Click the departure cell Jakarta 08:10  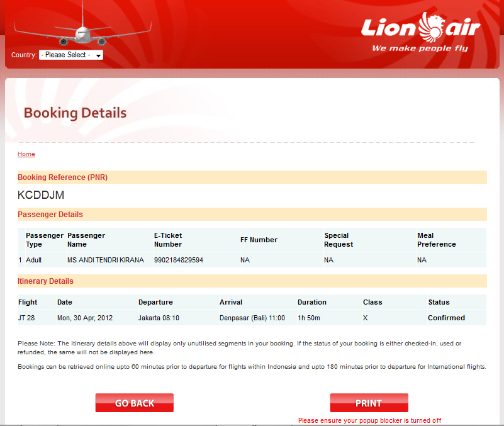(159, 318)
